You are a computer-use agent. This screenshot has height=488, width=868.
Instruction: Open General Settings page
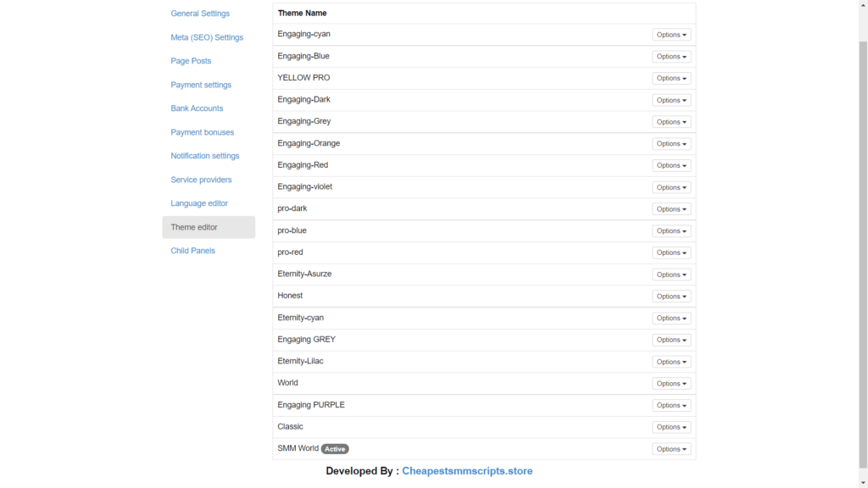pos(200,14)
